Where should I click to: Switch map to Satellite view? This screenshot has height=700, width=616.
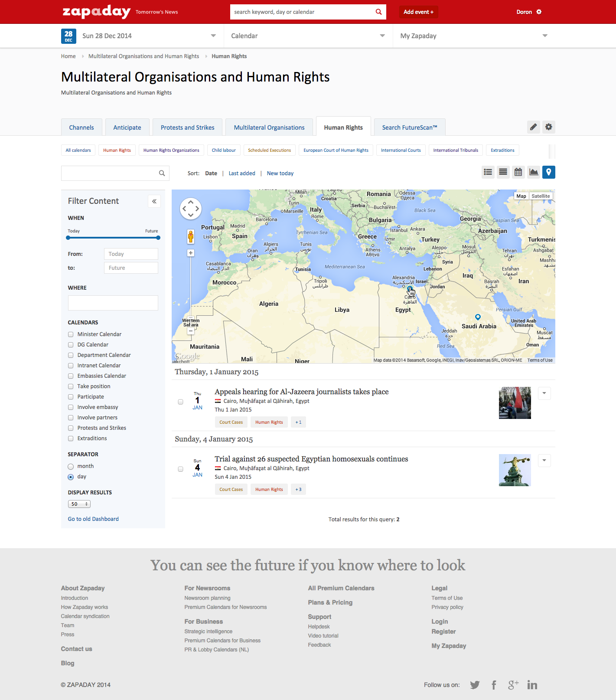[541, 196]
